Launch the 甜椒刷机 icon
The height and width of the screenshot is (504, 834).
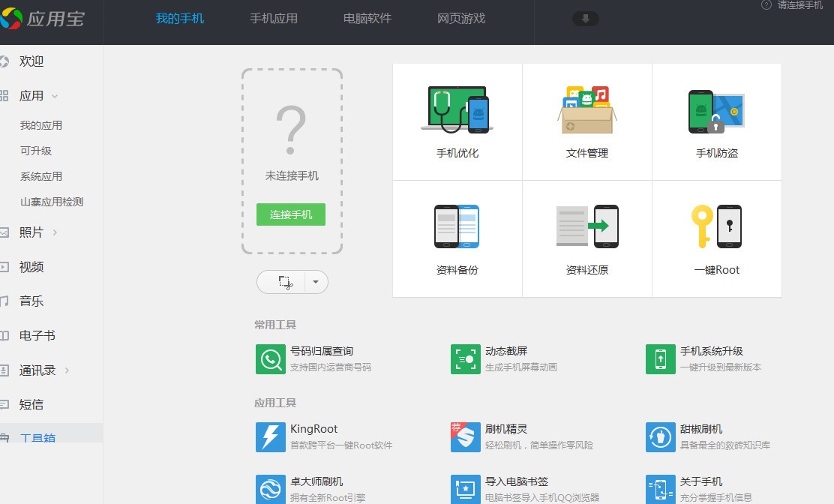pyautogui.click(x=661, y=437)
